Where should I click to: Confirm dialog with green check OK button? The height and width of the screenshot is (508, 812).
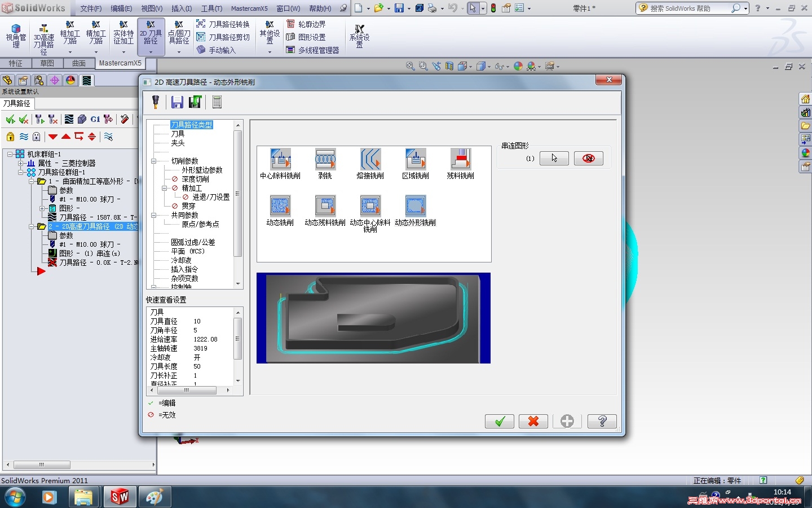pyautogui.click(x=499, y=421)
